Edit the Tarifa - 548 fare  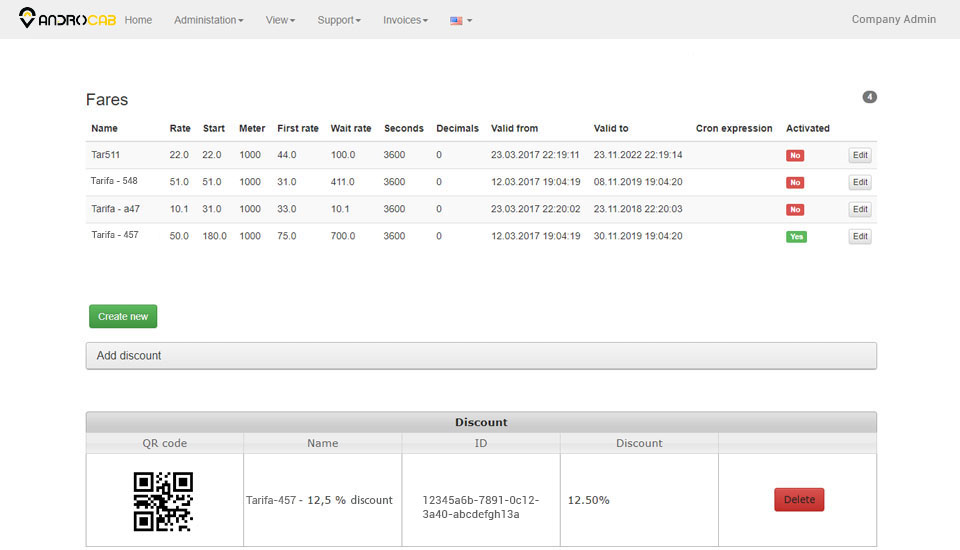pos(860,182)
